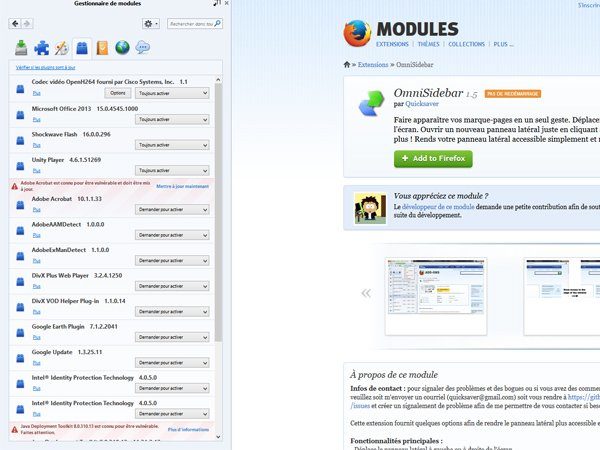
Task: Click the home breadcrumb icon
Action: pyautogui.click(x=347, y=64)
